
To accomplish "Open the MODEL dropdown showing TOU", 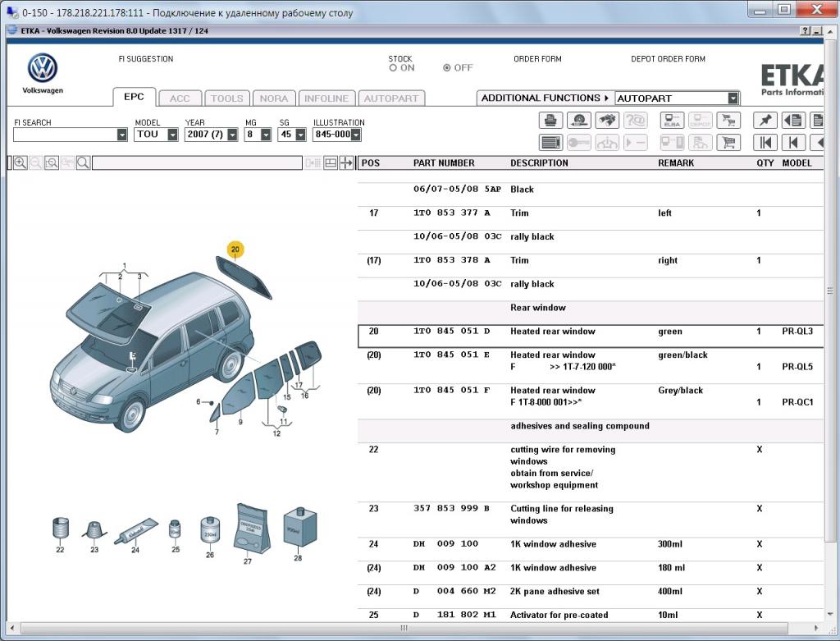I will [x=172, y=135].
